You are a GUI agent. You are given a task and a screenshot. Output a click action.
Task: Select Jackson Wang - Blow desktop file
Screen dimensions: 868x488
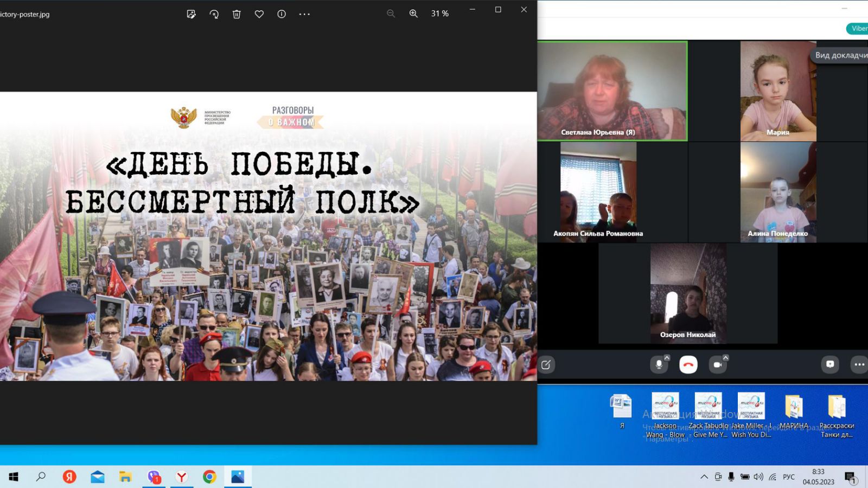pos(665,415)
